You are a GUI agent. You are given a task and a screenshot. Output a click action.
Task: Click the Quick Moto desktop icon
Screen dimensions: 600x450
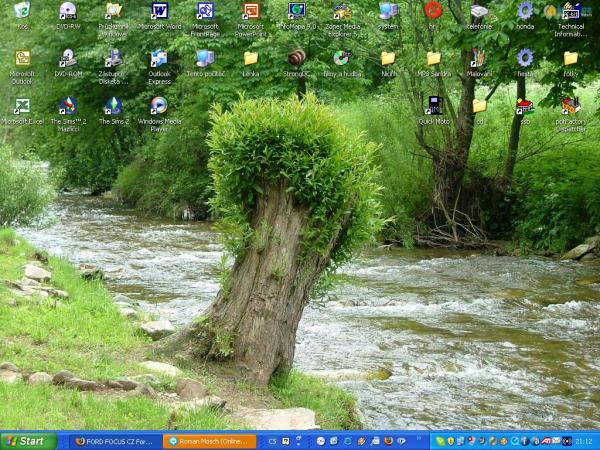433,106
